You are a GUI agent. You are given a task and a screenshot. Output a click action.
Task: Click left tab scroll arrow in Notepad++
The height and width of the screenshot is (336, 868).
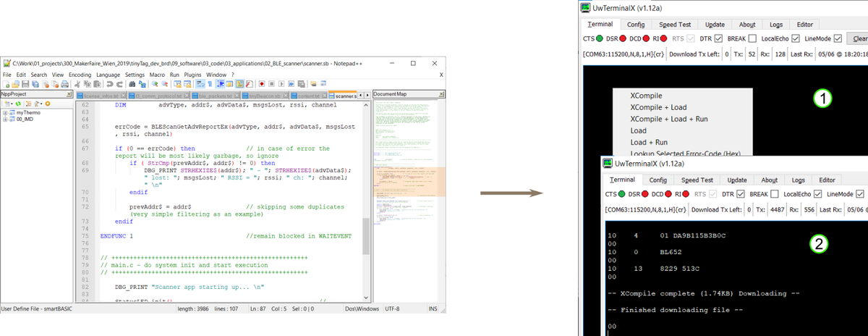pos(360,96)
